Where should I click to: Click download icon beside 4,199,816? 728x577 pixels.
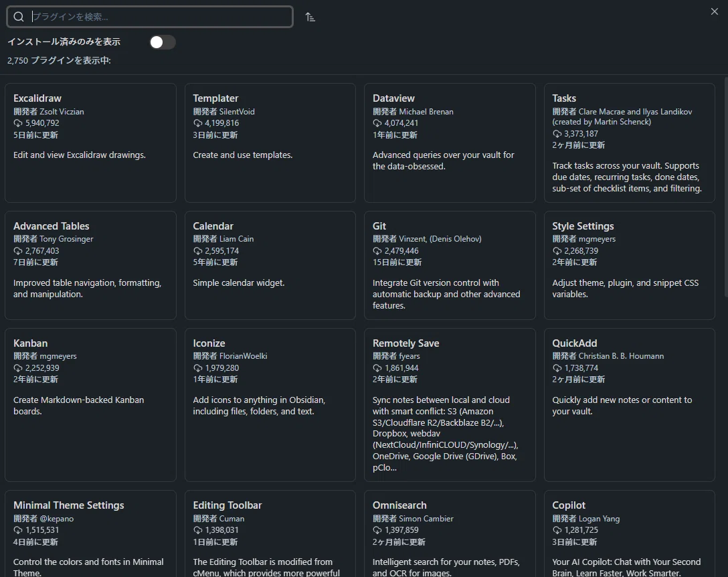pos(198,123)
